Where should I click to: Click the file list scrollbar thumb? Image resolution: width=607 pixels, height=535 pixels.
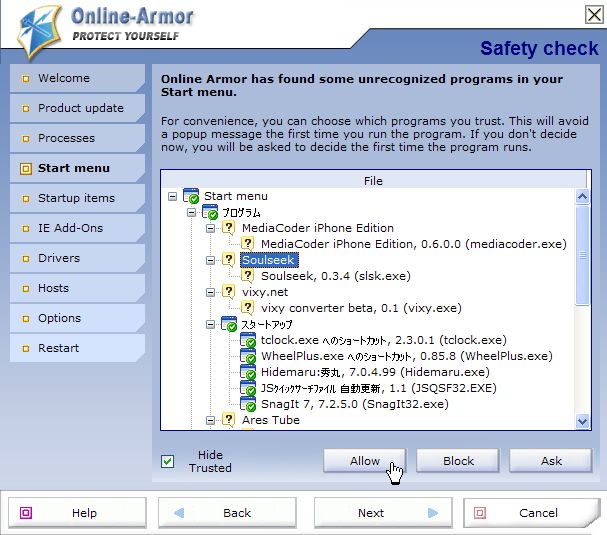582,255
